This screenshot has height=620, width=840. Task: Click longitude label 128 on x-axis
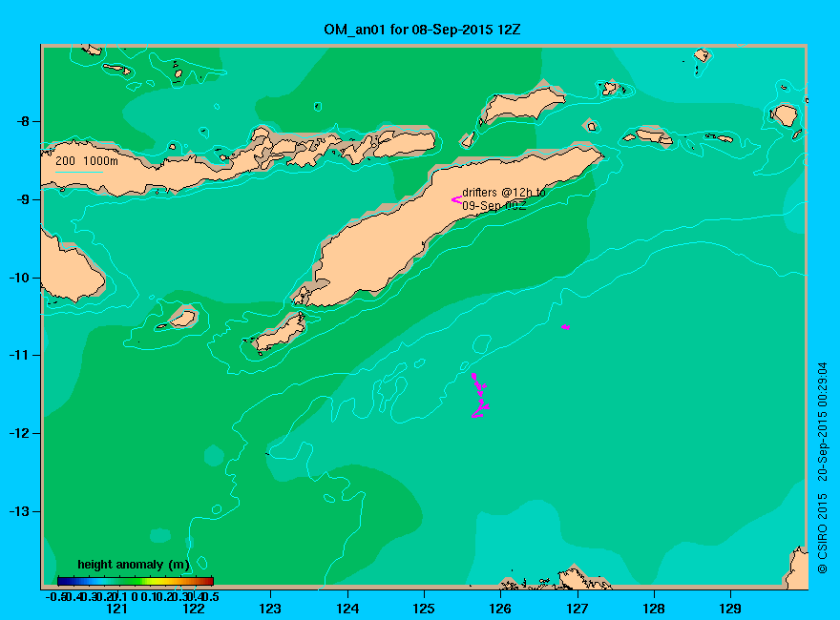[x=654, y=609]
